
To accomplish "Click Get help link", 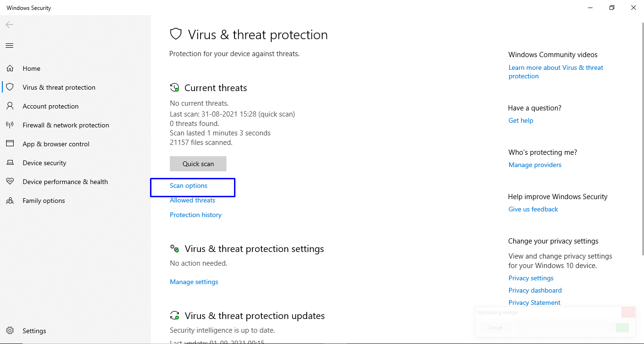I will click(521, 120).
